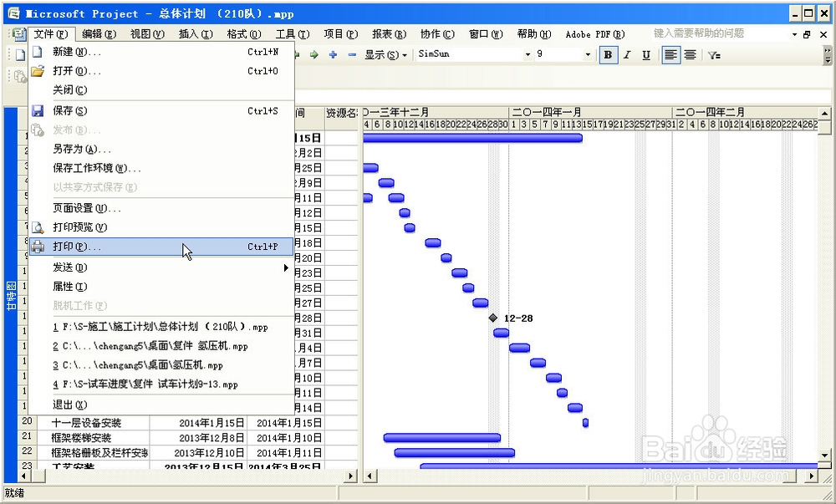
Task: Apply a filter using the funnel icon
Action: [x=713, y=55]
